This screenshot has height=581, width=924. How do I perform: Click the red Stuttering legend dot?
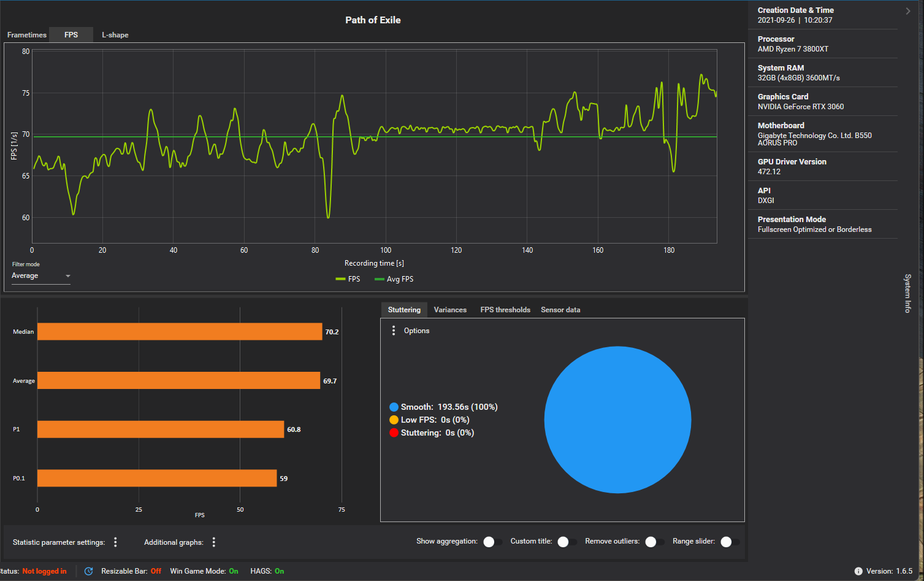pos(394,433)
